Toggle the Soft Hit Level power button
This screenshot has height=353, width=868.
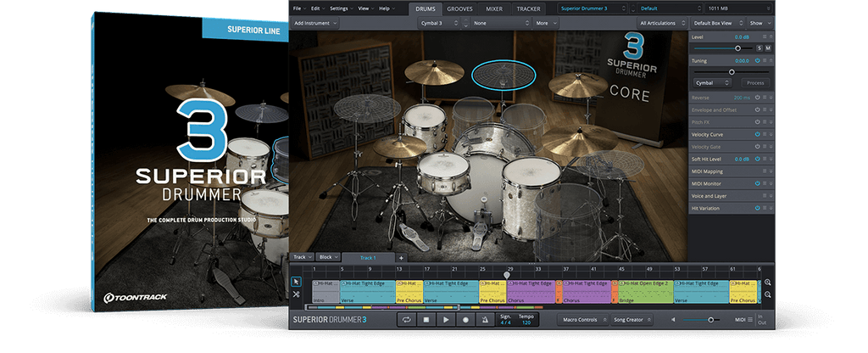click(757, 159)
